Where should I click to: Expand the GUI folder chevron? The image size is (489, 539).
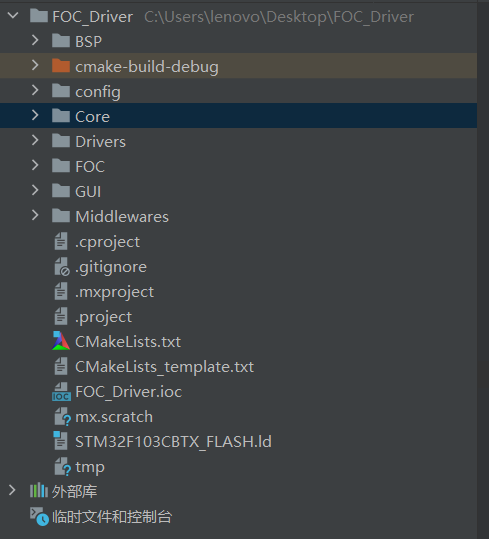(35, 190)
